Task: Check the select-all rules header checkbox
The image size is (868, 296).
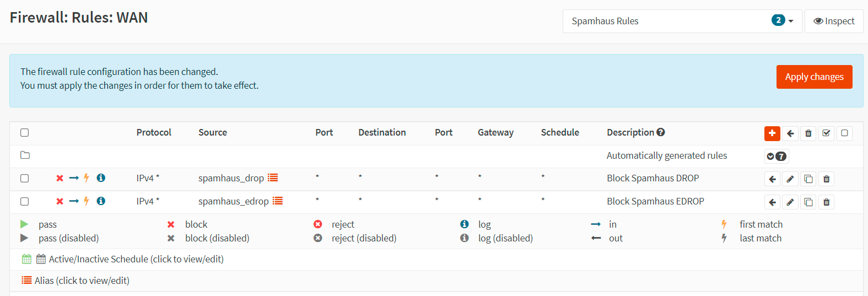Action: click(24, 132)
